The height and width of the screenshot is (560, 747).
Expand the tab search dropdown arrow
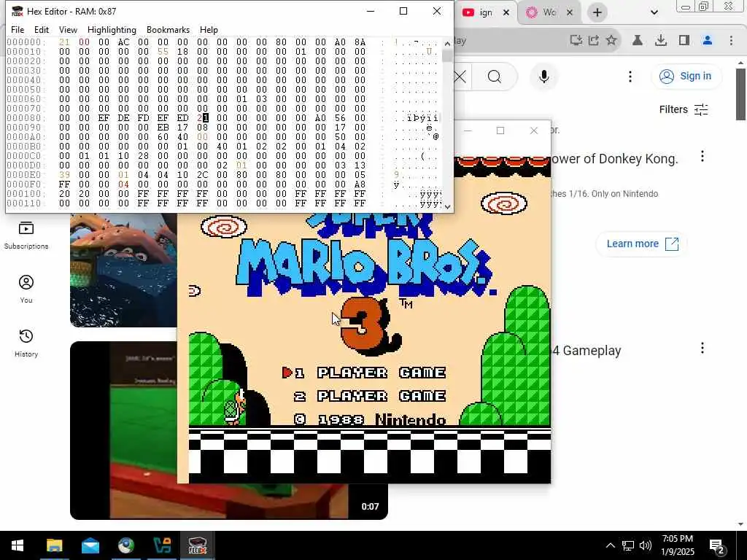654,12
